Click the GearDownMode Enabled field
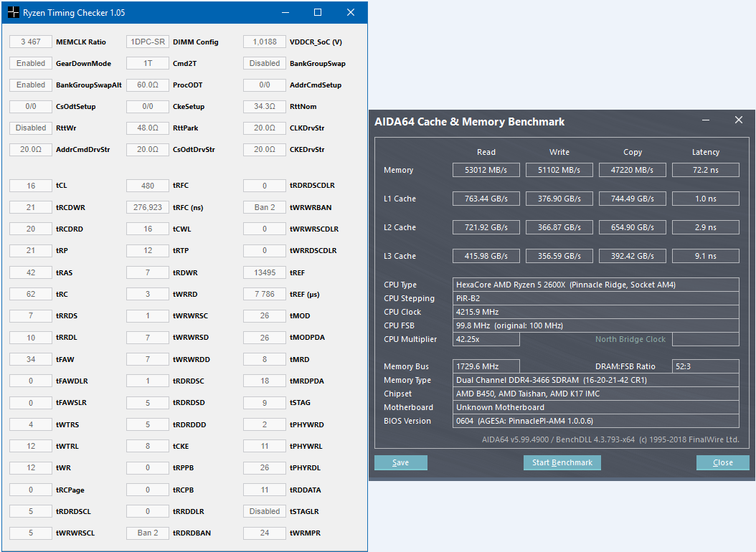Image resolution: width=756 pixels, height=552 pixels. coord(31,63)
